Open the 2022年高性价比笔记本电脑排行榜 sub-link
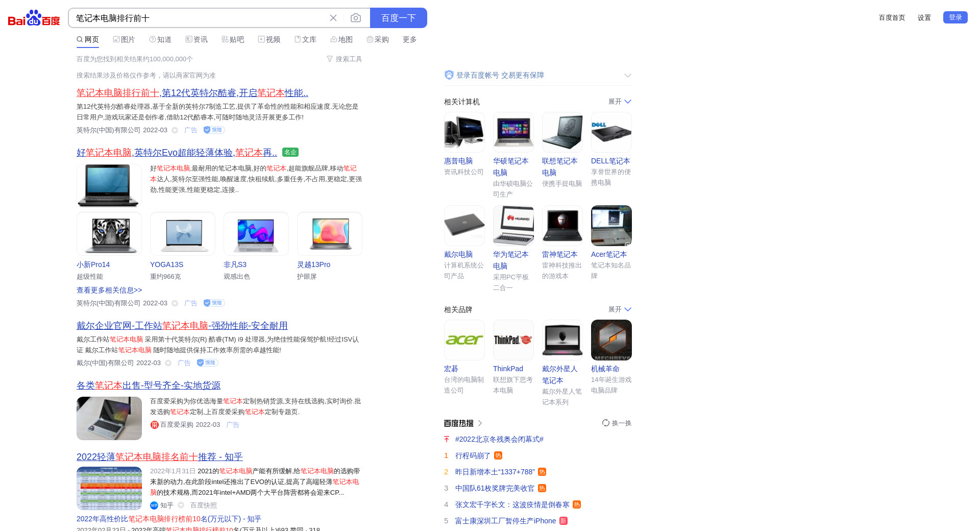The height and width of the screenshot is (531, 980). (x=169, y=519)
